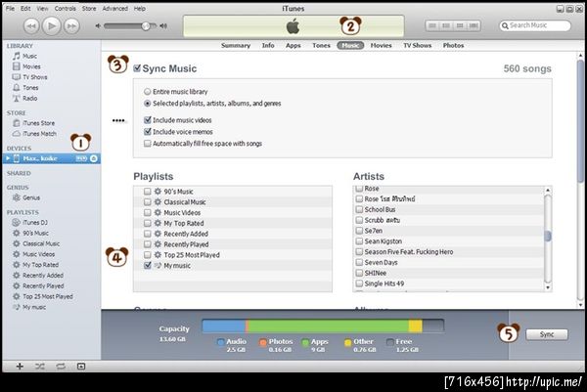
Task: Open the Controls menu
Action: point(66,8)
